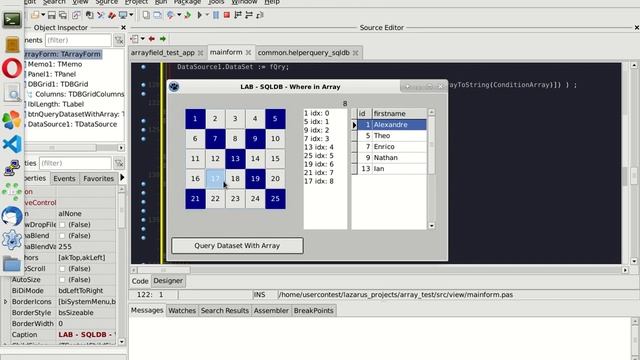The width and height of the screenshot is (640, 360).
Task: Toggle the AlphaBlend property checkbox
Action: (62, 236)
